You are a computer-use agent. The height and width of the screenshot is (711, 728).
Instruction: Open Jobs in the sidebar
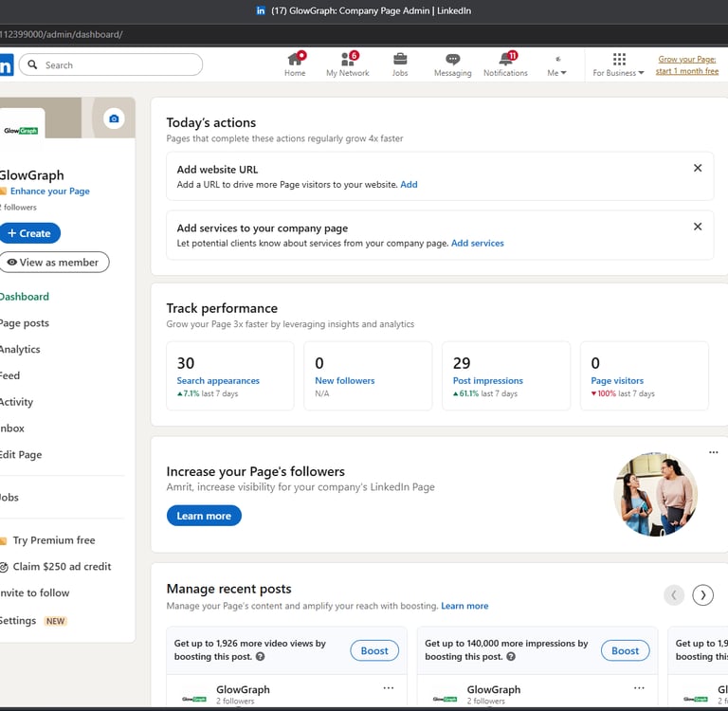click(x=9, y=498)
